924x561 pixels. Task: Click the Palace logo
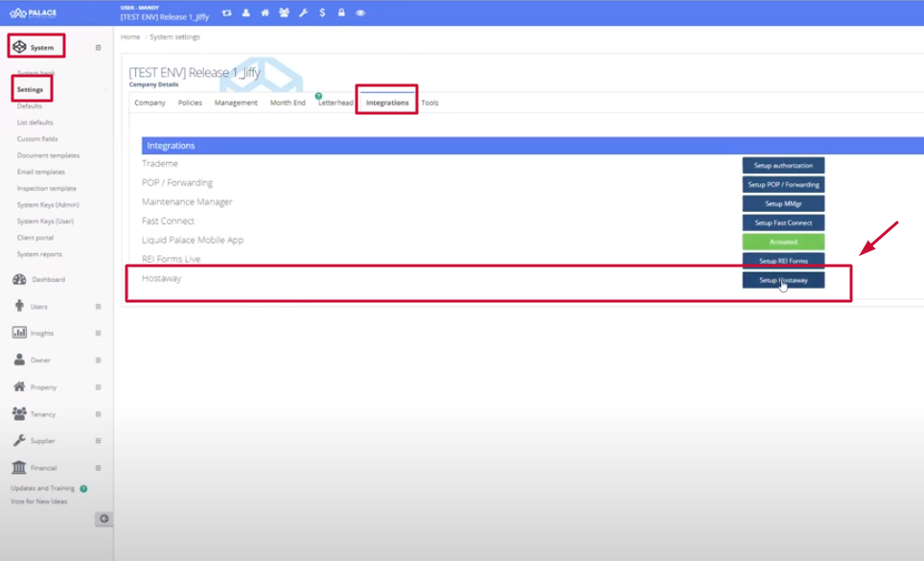pyautogui.click(x=34, y=13)
